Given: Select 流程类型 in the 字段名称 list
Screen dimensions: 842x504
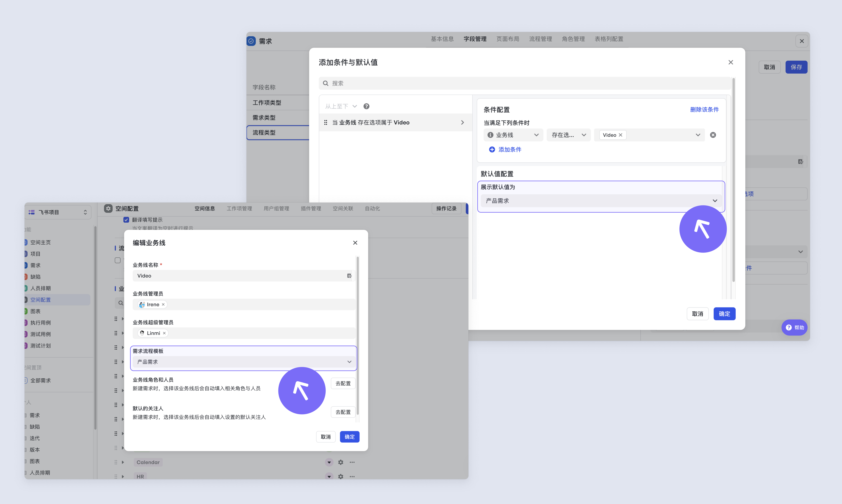Looking at the screenshot, I should [278, 133].
